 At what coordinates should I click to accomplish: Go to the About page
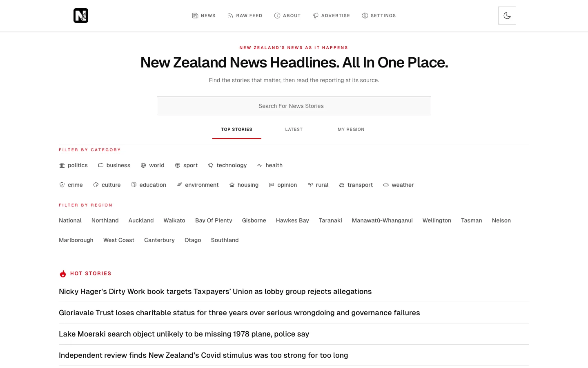[287, 16]
